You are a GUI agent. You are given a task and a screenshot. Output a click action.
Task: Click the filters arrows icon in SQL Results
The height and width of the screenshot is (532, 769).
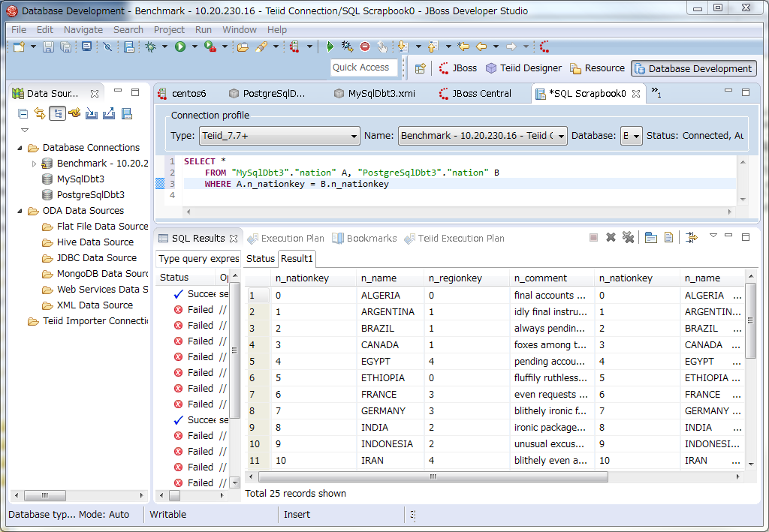click(692, 238)
